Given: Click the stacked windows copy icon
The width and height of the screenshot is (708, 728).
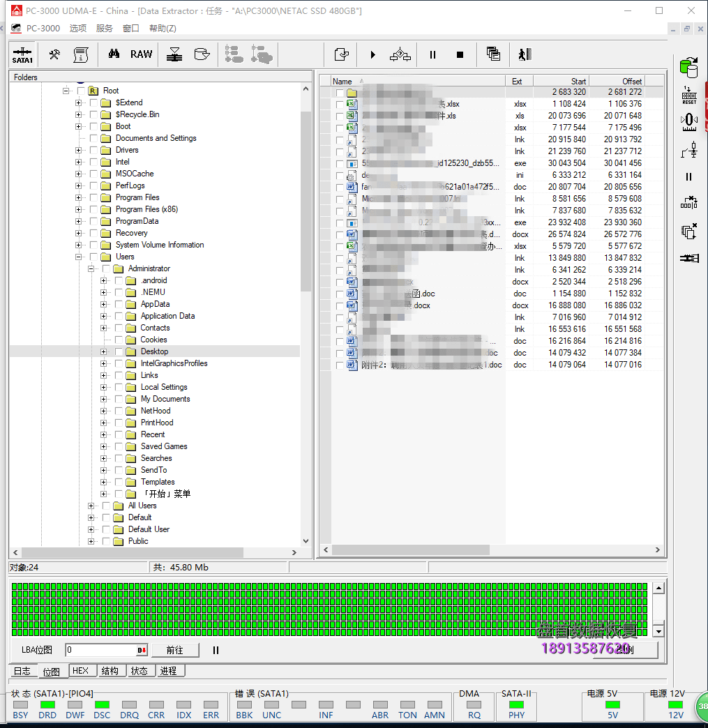Looking at the screenshot, I should coord(493,54).
